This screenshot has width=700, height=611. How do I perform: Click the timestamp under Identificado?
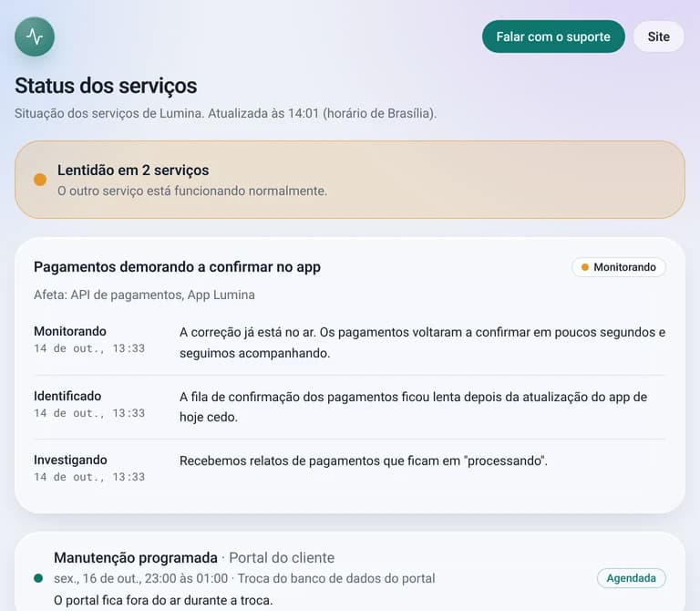89,413
